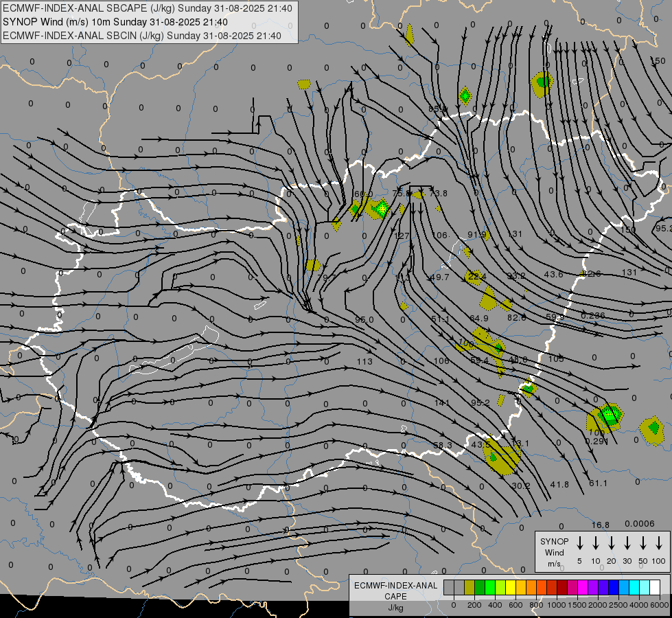Screen dimensions: 672x618
Task: Click the bright green CAPE cell beside 0.291
Action: (x=610, y=414)
